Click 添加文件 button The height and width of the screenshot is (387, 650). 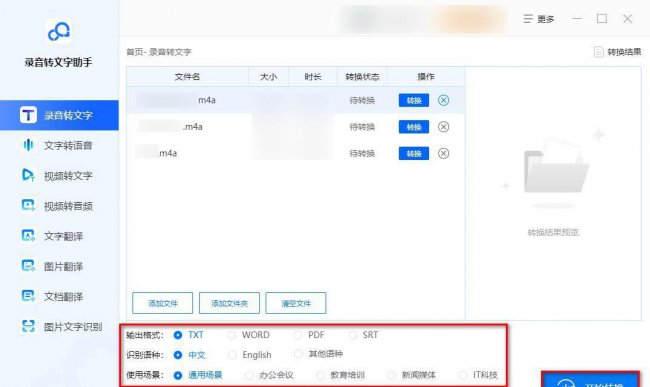[x=162, y=303]
